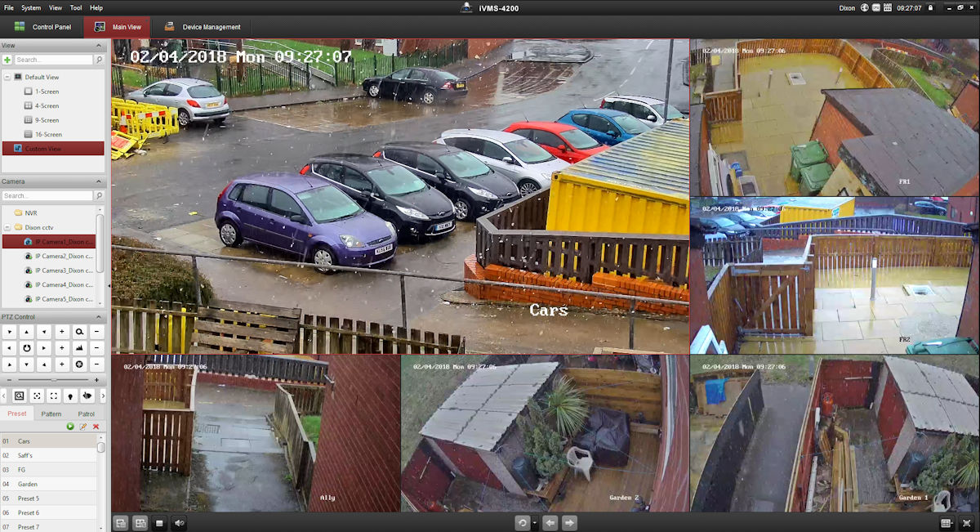
Task: Start PTZ auto-scan with center circular button
Action: 26,348
